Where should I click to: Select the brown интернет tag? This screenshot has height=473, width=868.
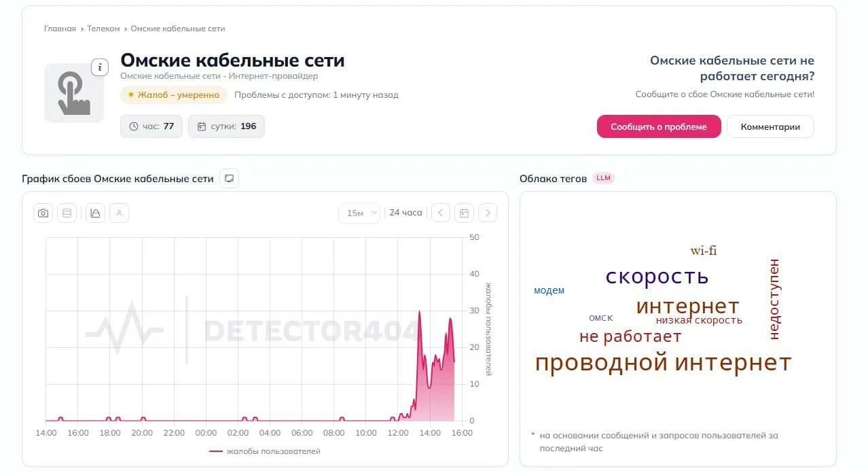click(x=687, y=306)
